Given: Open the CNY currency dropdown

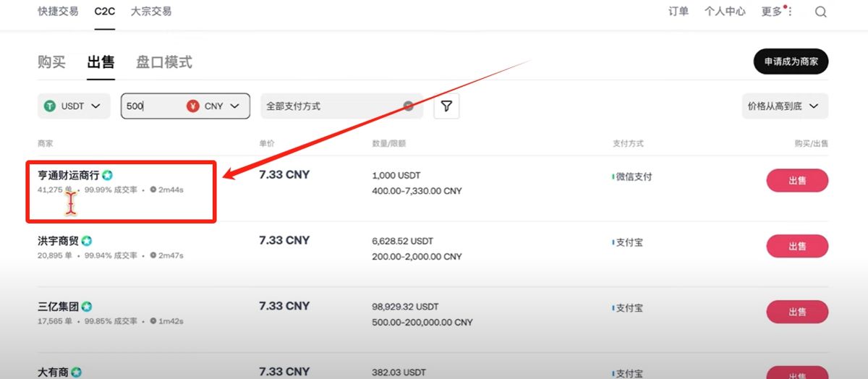Looking at the screenshot, I should coord(213,106).
